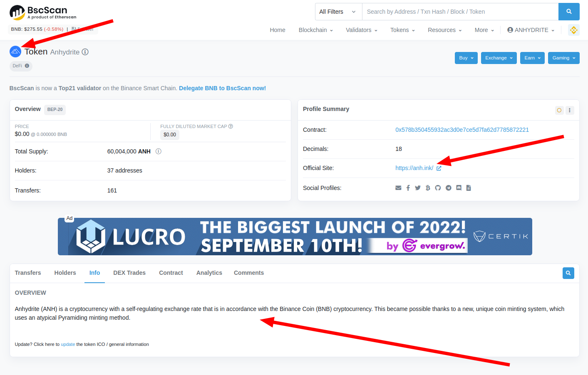Select the Info tab
588x375 pixels.
point(94,273)
